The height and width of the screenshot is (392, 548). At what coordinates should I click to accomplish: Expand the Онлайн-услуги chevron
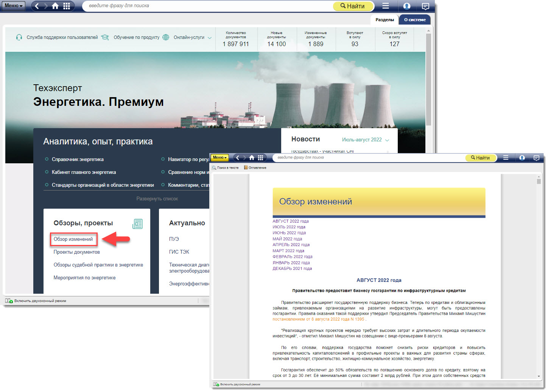pos(210,38)
